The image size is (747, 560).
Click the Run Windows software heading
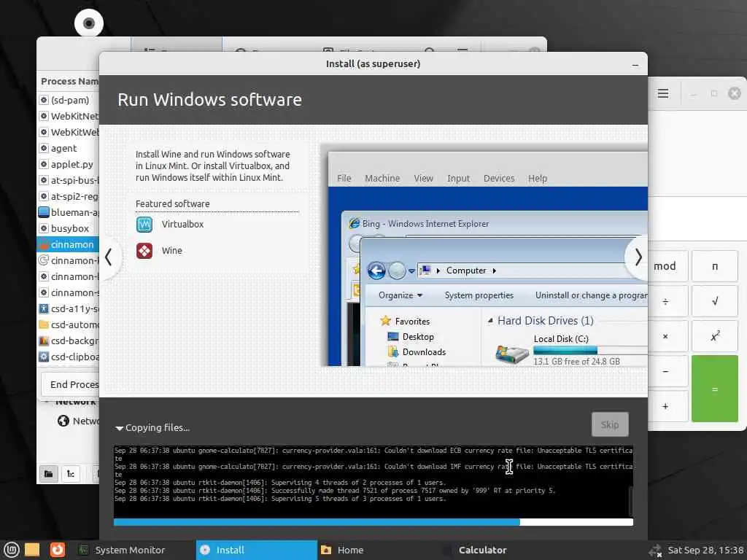(209, 100)
